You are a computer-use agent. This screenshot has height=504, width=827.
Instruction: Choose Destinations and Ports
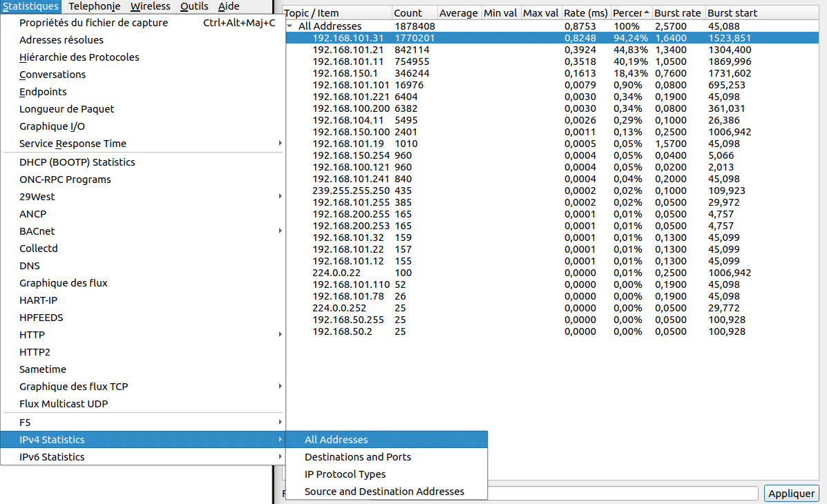click(x=387, y=457)
